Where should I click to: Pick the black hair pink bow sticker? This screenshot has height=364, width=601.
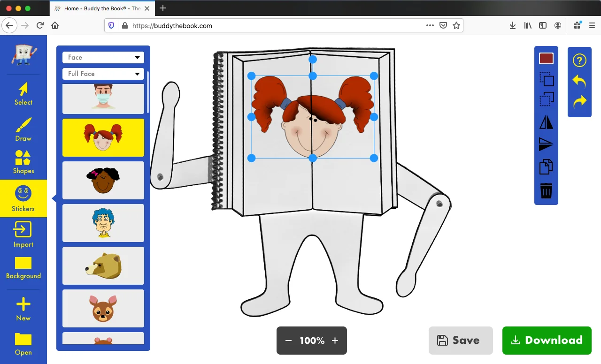[103, 180]
